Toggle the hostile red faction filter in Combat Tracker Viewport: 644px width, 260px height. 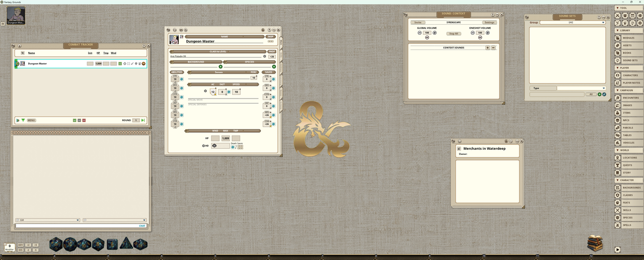tap(84, 120)
